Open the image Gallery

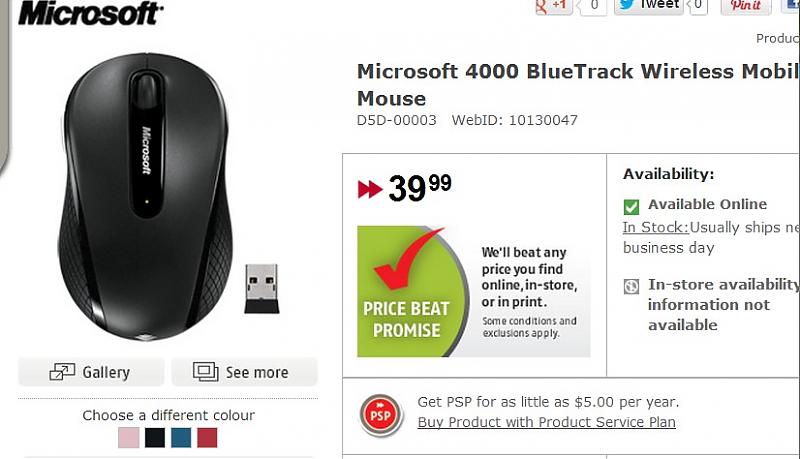(x=90, y=372)
